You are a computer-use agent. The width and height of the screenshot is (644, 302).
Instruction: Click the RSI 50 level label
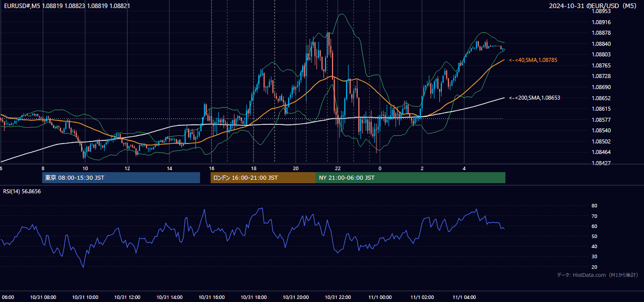tap(594, 236)
